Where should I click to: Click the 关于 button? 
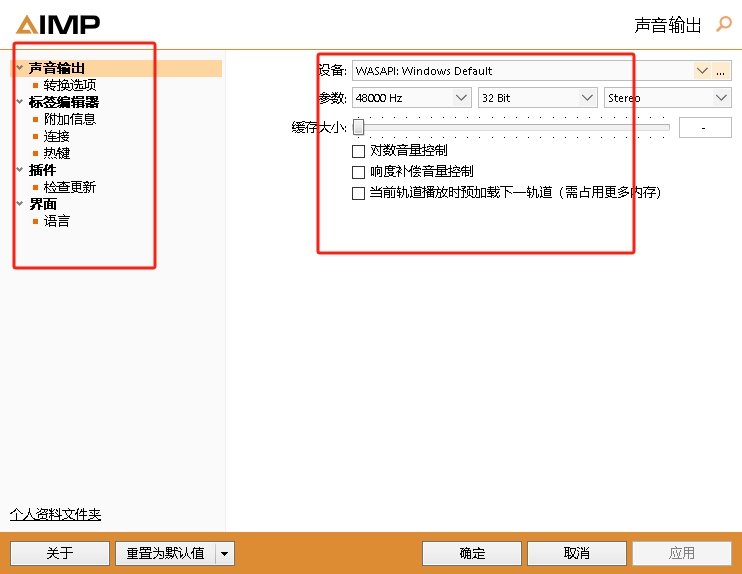coord(60,553)
